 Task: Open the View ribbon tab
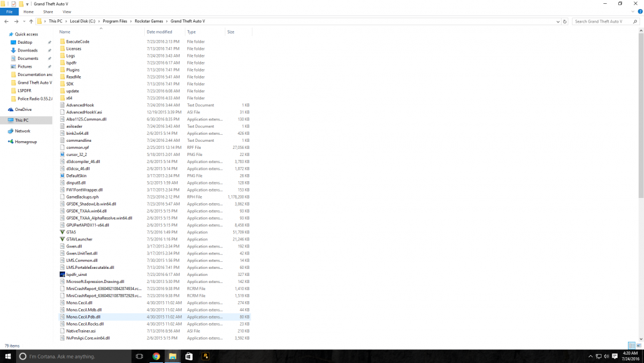click(x=66, y=12)
